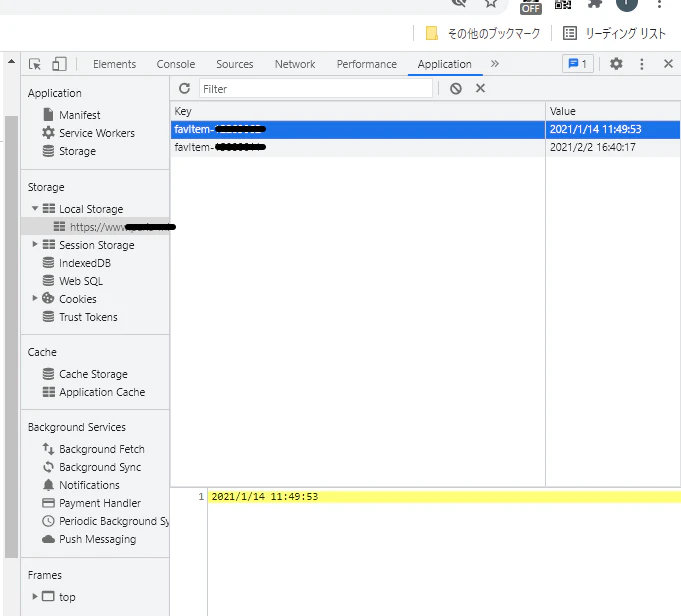Open Notifications background service
The height and width of the screenshot is (616, 681).
tap(89, 485)
